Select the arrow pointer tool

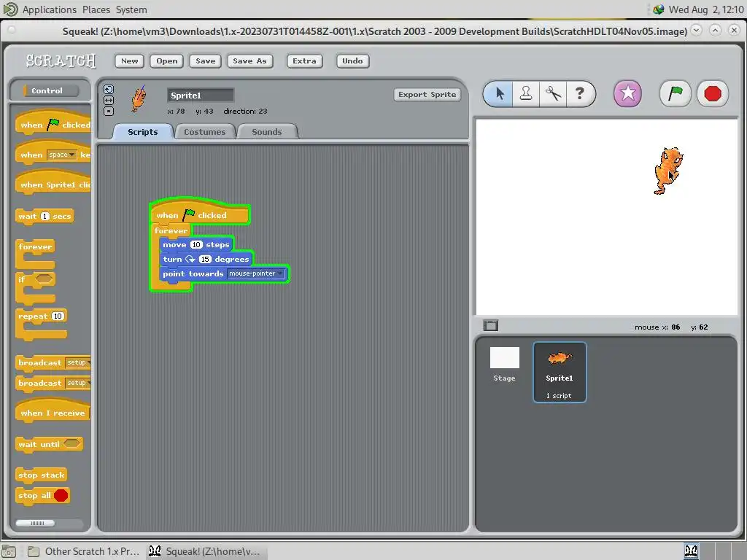tap(498, 94)
